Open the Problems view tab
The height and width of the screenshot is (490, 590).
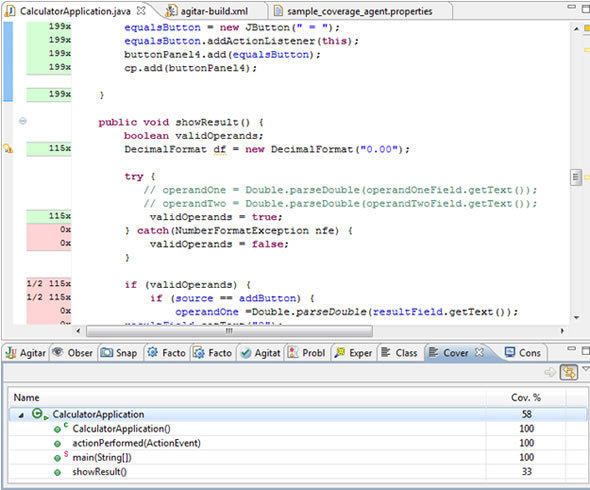click(x=307, y=353)
